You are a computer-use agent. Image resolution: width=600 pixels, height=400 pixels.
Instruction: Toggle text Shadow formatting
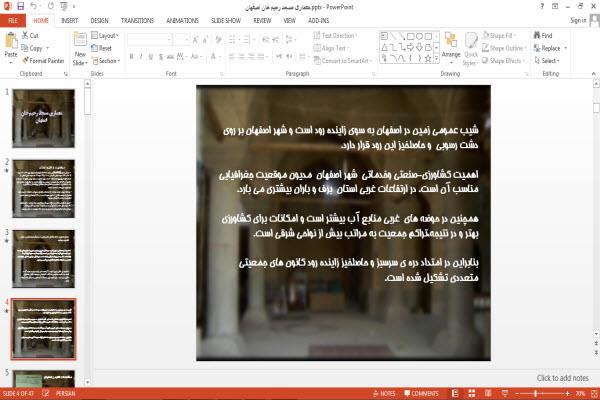pyautogui.click(x=161, y=57)
